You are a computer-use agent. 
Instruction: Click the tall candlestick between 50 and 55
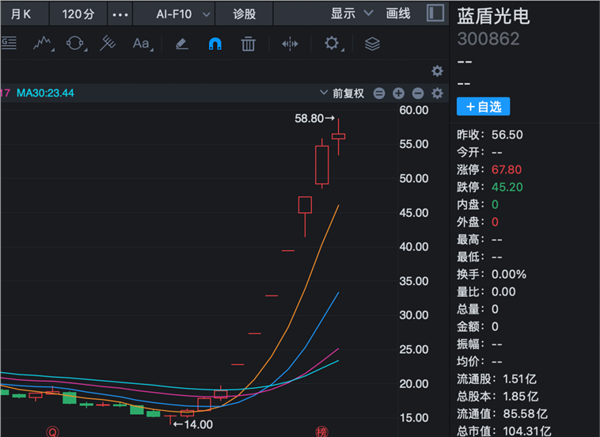[x=322, y=165]
